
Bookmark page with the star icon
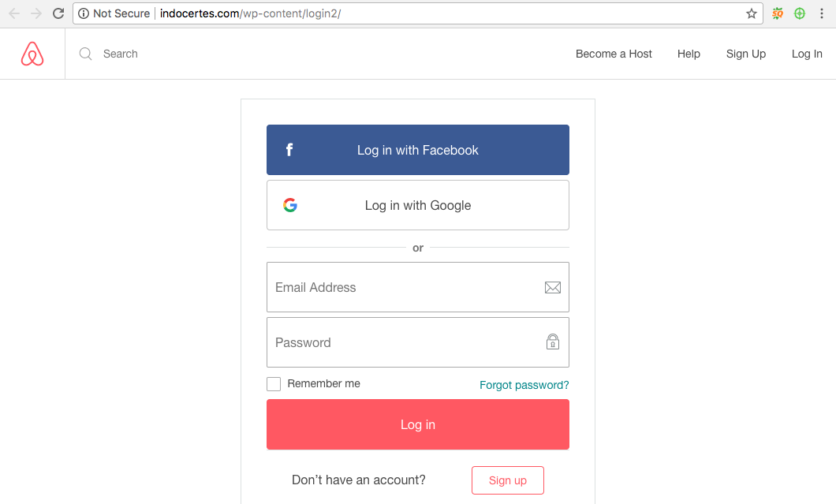coord(752,13)
